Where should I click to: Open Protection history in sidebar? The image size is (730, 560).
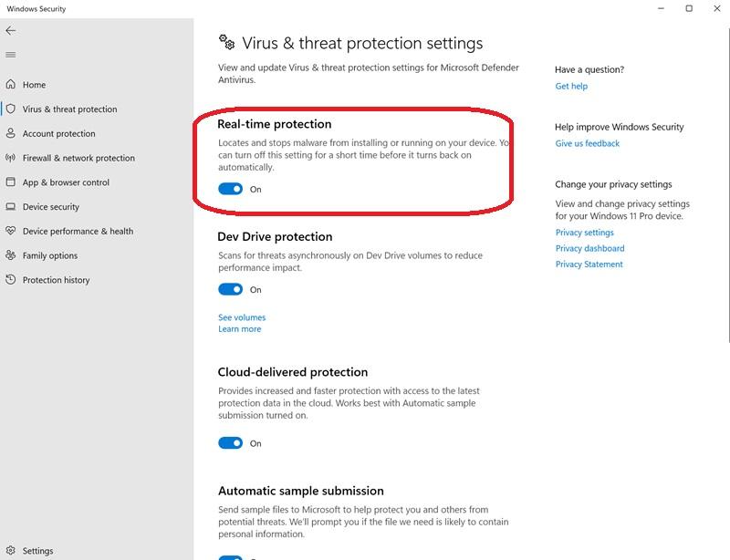click(56, 280)
